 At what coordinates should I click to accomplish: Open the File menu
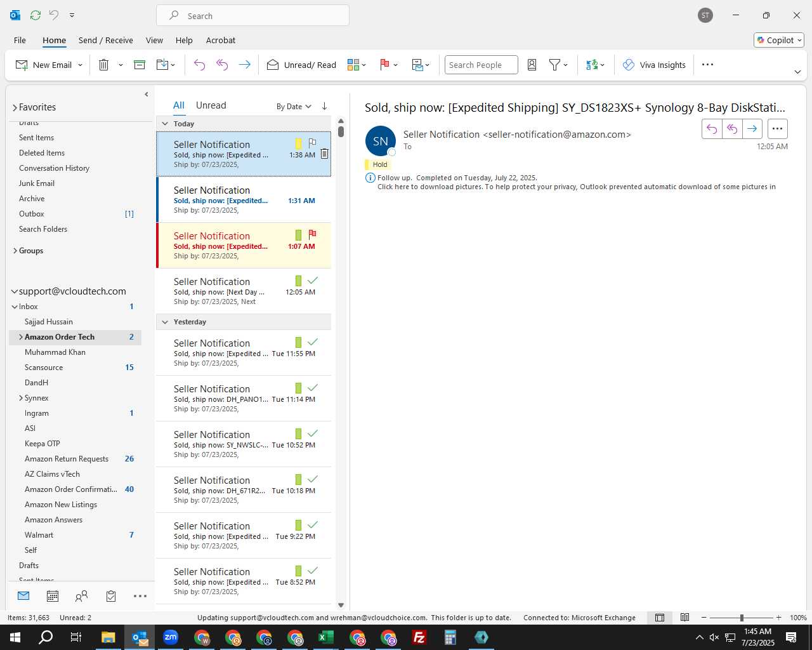click(x=20, y=40)
